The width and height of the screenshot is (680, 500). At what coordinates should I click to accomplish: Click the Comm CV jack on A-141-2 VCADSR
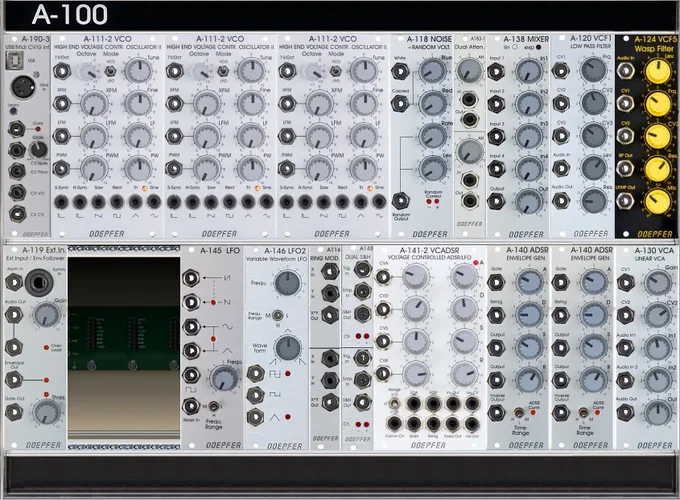(x=394, y=423)
